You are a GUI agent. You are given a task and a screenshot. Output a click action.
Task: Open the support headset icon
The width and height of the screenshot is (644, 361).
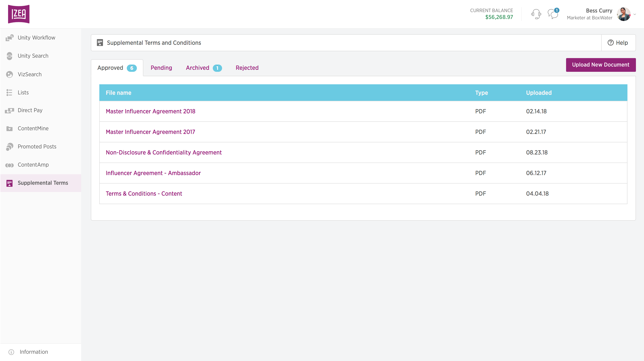point(536,14)
